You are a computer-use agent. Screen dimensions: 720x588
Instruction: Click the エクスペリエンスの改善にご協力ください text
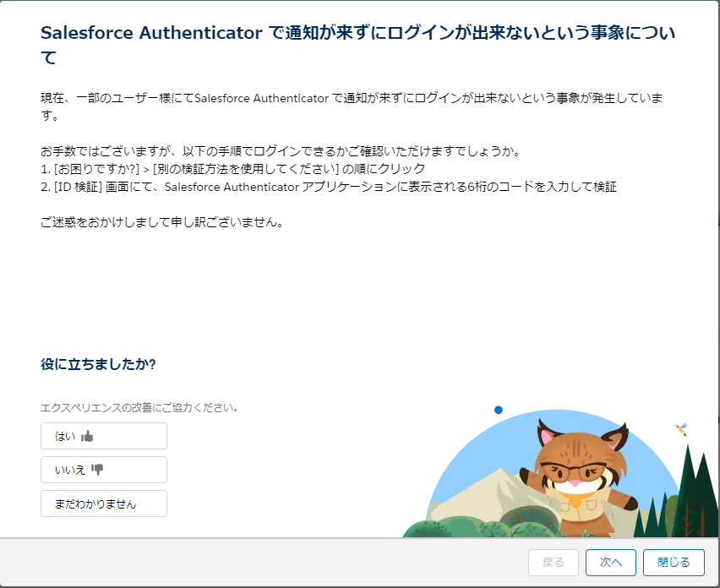[x=139, y=407]
